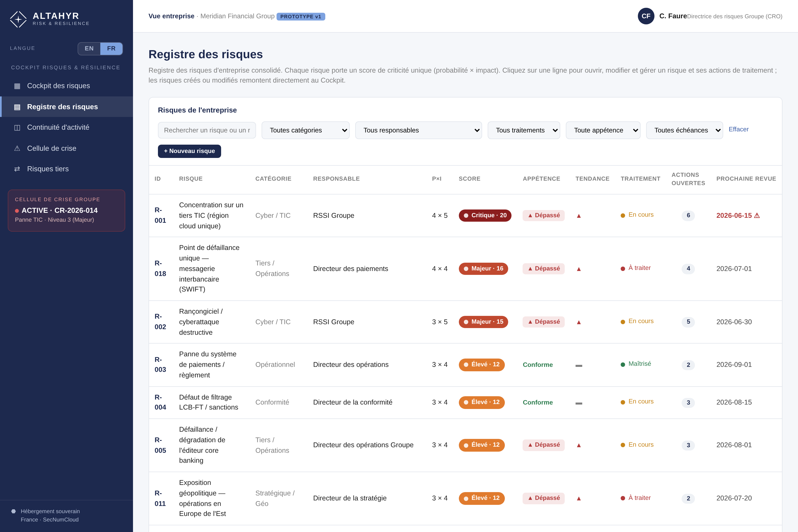Select Registre des risques in sidebar
This screenshot has width=798, height=532.
(66, 107)
